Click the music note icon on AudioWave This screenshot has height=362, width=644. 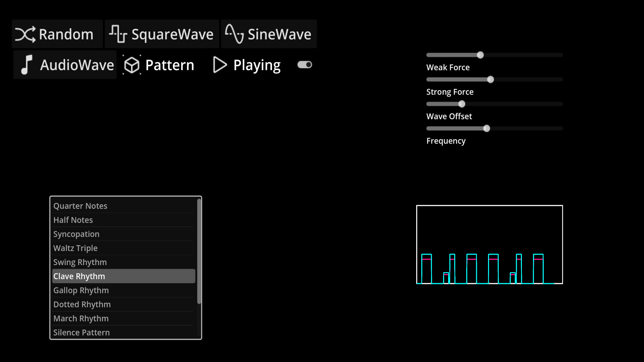pos(27,65)
